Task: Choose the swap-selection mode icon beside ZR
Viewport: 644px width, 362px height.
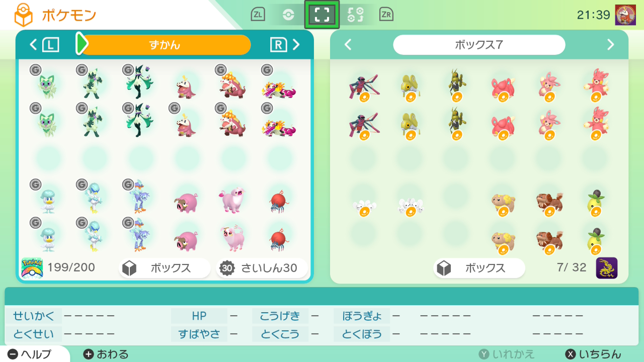Action: click(356, 15)
